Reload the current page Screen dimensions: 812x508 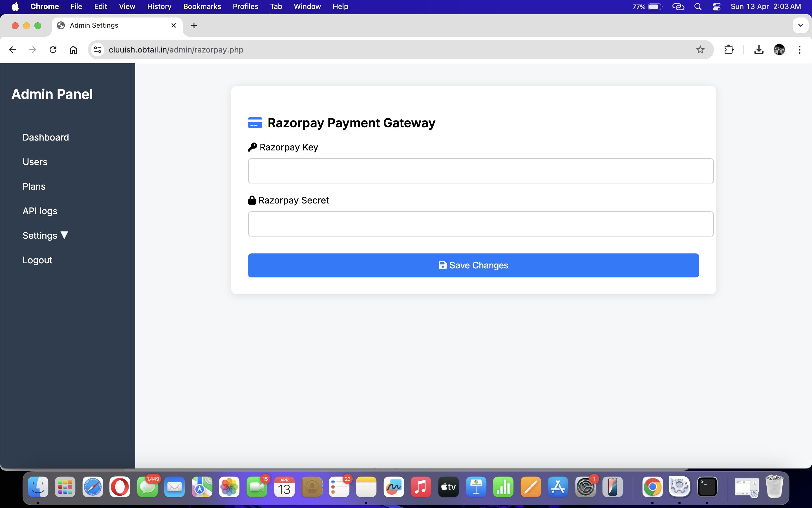coord(53,50)
